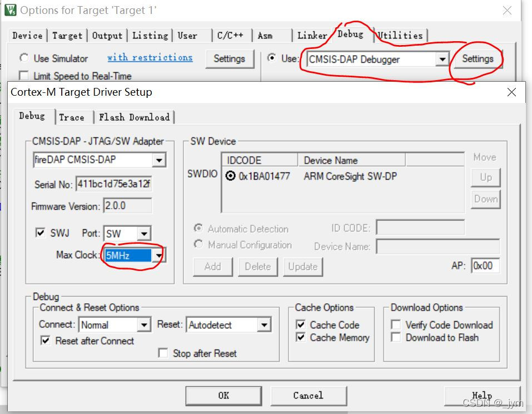Image resolution: width=532 pixels, height=414 pixels.
Task: Click the Keil uVision icon in title bar
Action: pyautogui.click(x=10, y=10)
